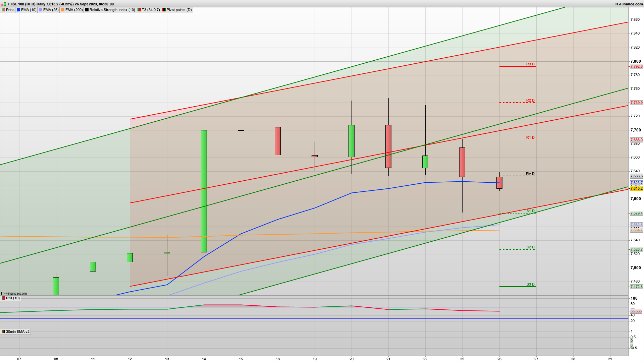Open the T3 (34 0.7) legend button

(x=149, y=10)
